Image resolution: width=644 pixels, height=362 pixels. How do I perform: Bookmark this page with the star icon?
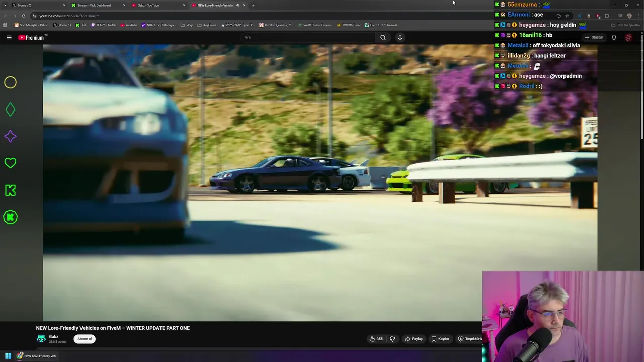567,16
